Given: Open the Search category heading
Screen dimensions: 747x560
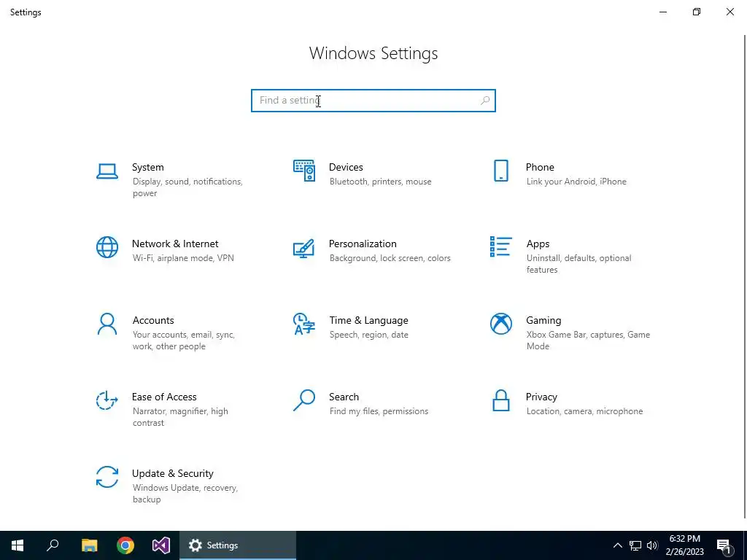Looking at the screenshot, I should point(344,397).
